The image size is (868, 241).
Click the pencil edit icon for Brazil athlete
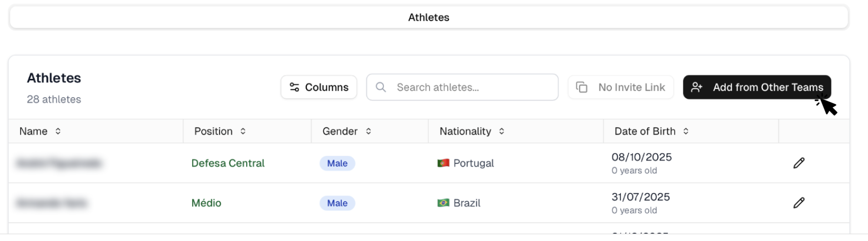[799, 203]
